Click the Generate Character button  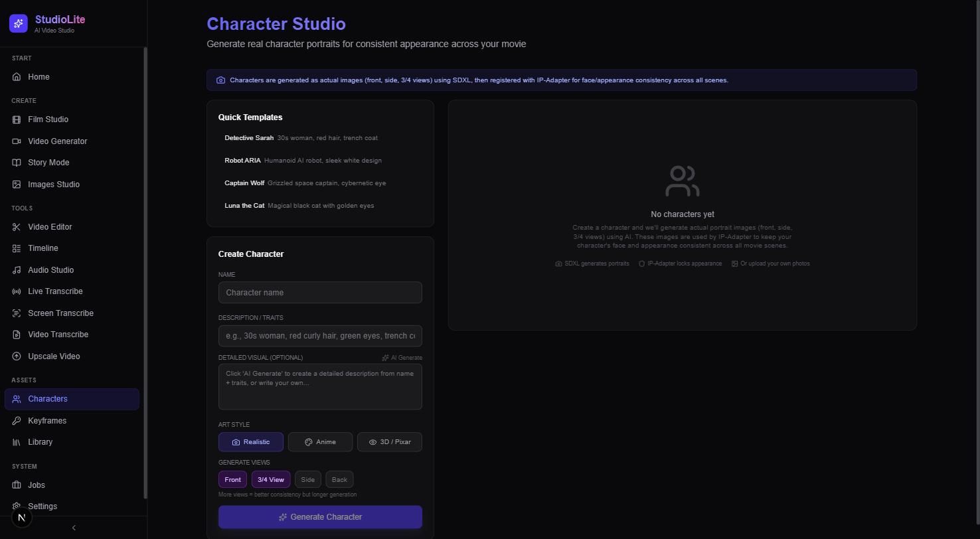point(320,517)
